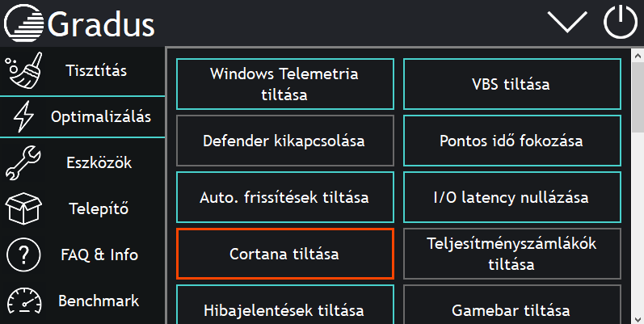Open the Eszközök section
The height and width of the screenshot is (324, 644).
99,162
